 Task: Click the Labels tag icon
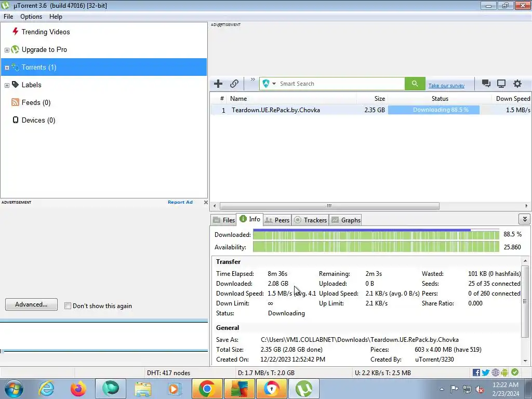(15, 85)
